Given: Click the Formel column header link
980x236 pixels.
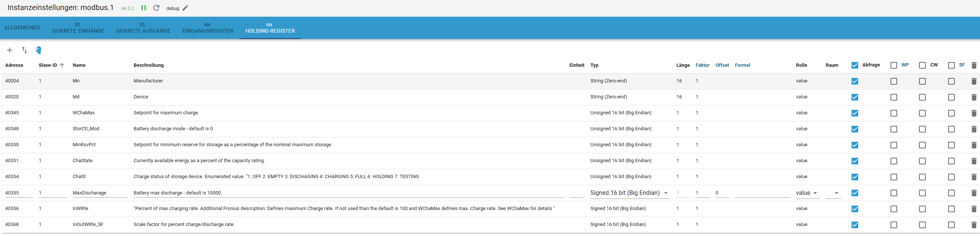Looking at the screenshot, I should [742, 65].
